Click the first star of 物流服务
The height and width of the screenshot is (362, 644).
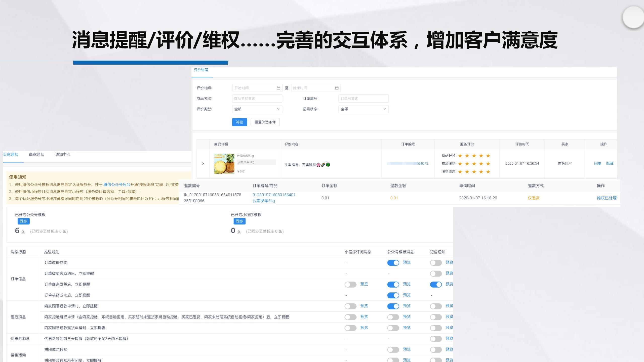460,163
